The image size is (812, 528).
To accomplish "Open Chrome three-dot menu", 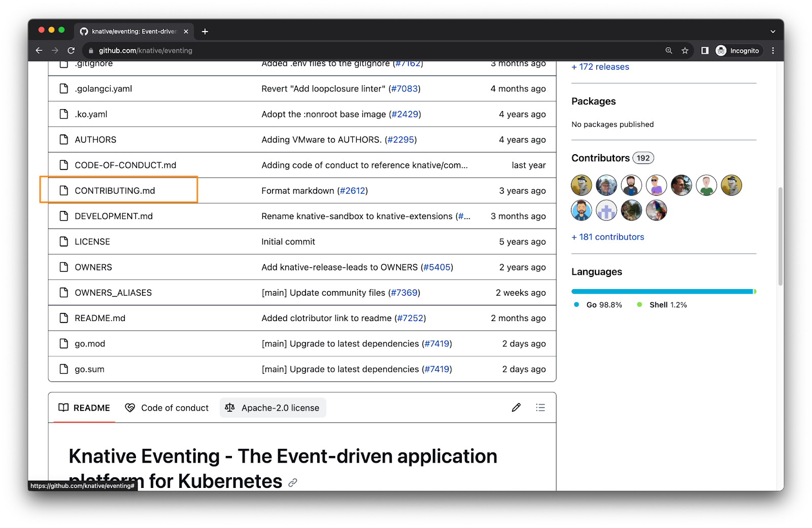I will tap(773, 51).
